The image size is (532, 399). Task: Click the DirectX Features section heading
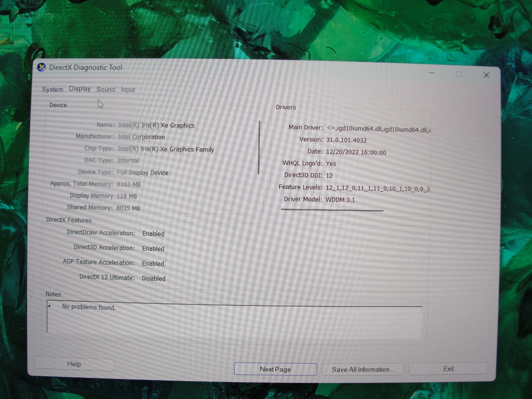(x=69, y=220)
